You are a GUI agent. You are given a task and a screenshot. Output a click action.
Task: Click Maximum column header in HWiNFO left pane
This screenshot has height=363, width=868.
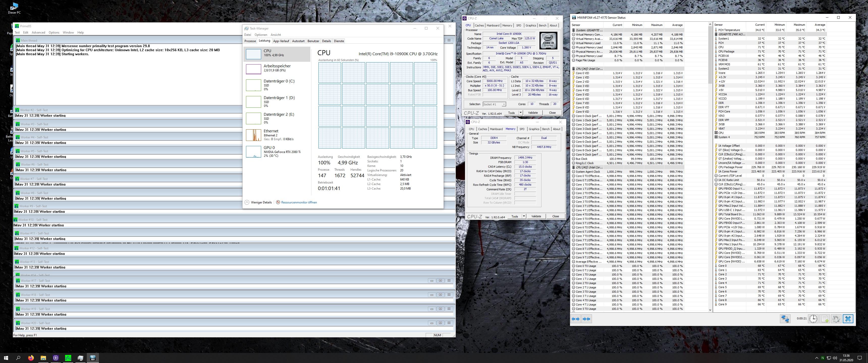[x=654, y=25]
